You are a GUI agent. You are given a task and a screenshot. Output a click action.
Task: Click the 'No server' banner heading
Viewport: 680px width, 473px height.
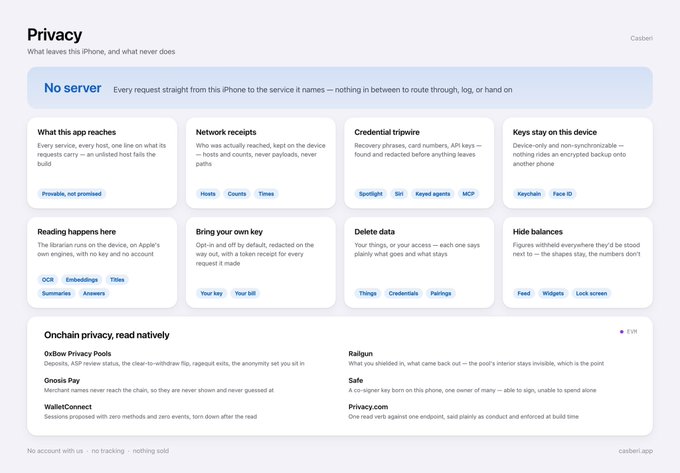point(72,88)
